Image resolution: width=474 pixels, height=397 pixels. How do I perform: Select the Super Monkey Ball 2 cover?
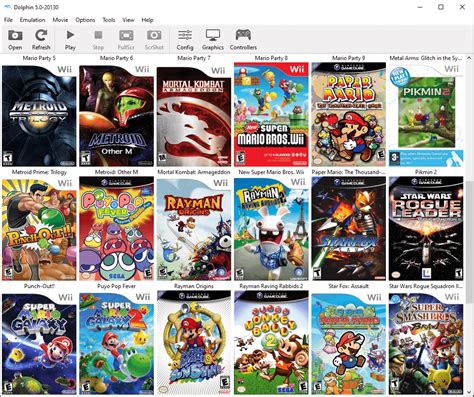[271, 342]
